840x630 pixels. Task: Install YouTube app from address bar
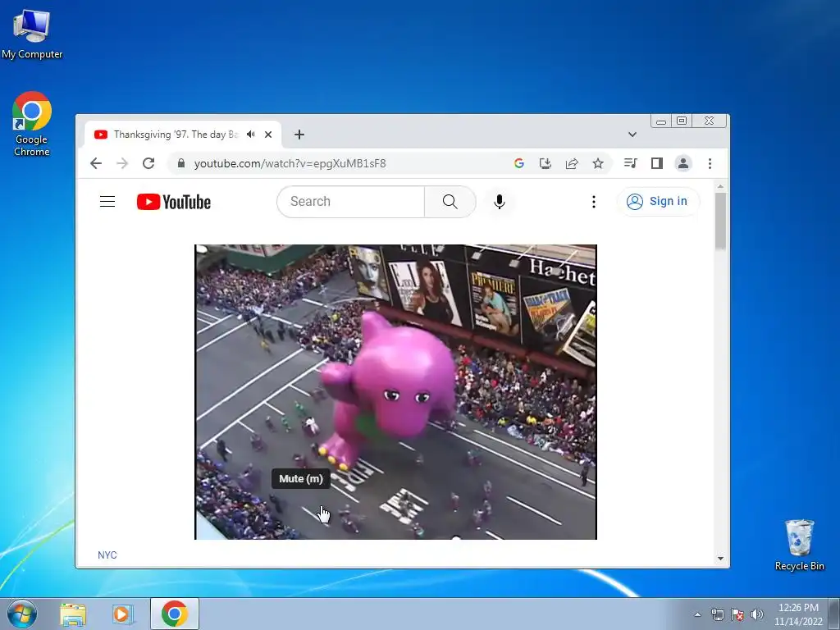(x=546, y=163)
